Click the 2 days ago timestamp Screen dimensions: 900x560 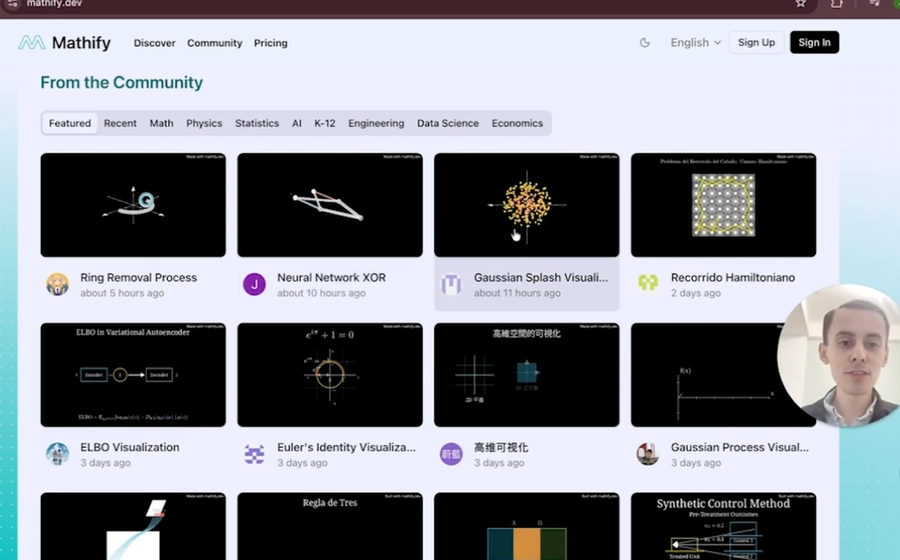pos(696,293)
